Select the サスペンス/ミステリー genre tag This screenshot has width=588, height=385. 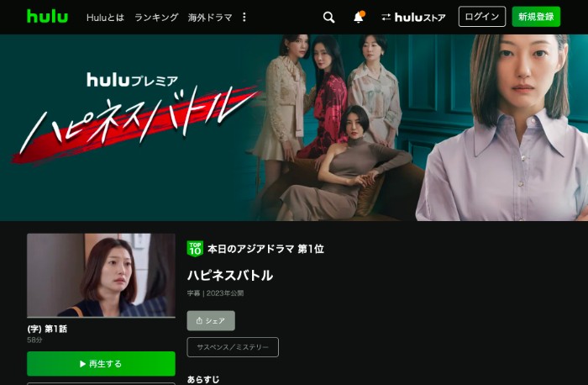233,347
